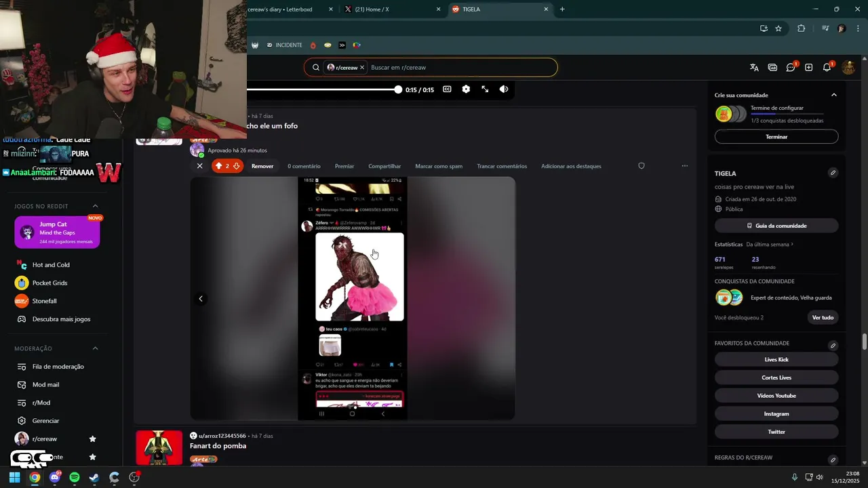
Task: Open the approved post's three-dot overflow menu
Action: (x=684, y=166)
